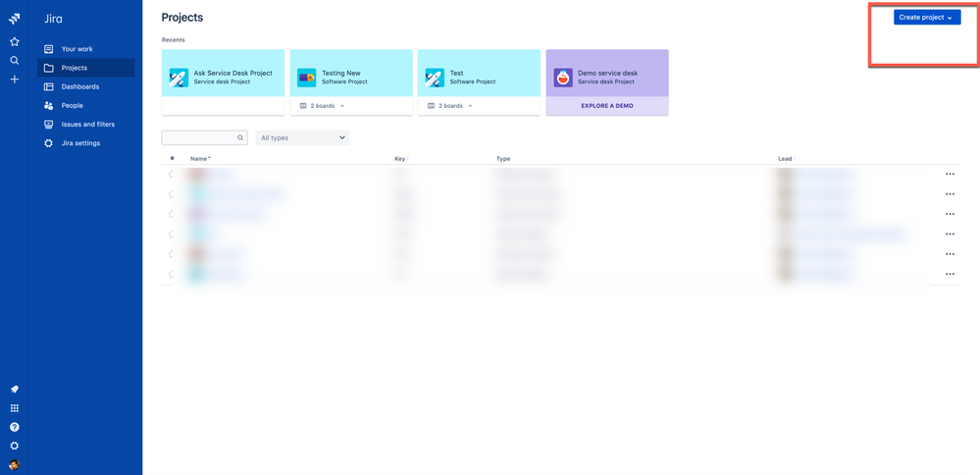The height and width of the screenshot is (475, 980).
Task: Open more actions menu for second project row
Action: 950,194
